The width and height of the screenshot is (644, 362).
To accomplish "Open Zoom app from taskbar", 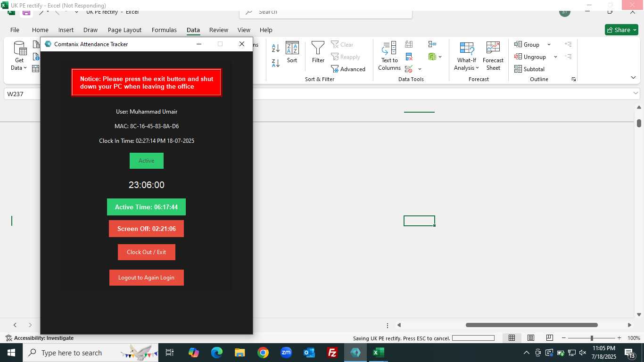I will pos(286,353).
